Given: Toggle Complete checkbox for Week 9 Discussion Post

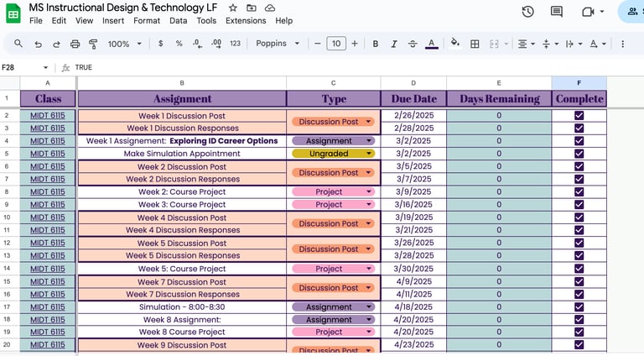Looking at the screenshot, I should (x=579, y=345).
